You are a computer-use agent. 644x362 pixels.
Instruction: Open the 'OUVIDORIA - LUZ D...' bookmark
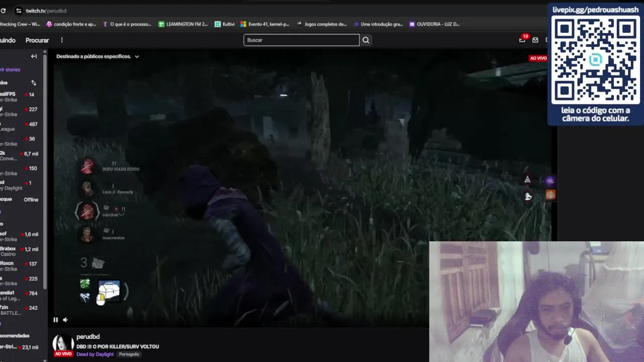pyautogui.click(x=434, y=24)
